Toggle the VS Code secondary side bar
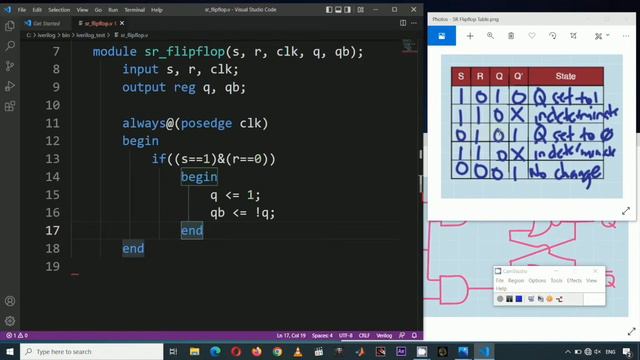640x360 pixels. point(347,9)
